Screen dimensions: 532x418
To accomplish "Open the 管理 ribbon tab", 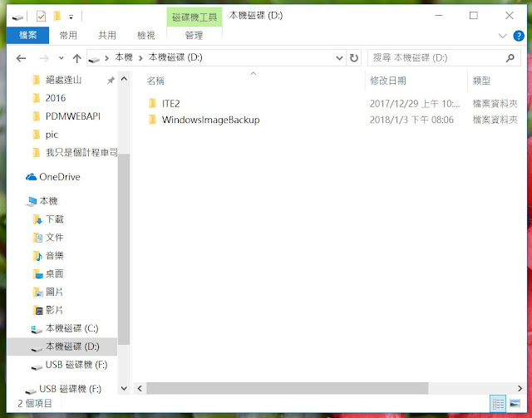I will pos(194,35).
